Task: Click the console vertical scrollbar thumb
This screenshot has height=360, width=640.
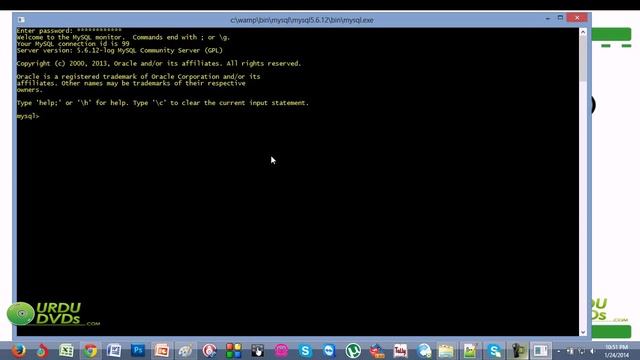Action: (x=583, y=59)
